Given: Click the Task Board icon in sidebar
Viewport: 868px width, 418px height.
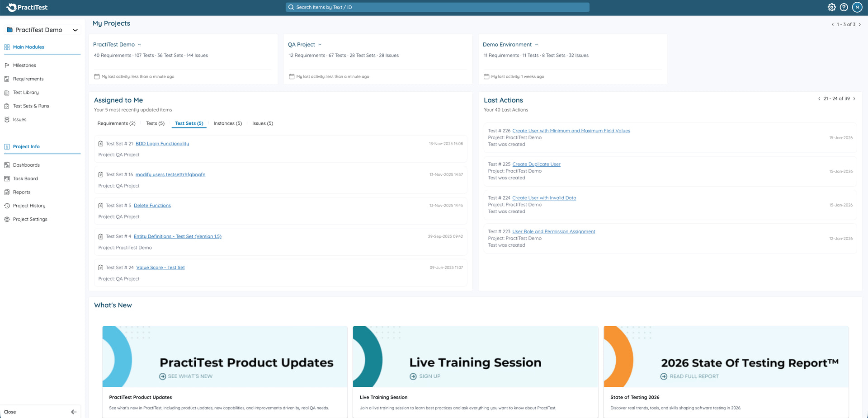Looking at the screenshot, I should [x=7, y=179].
